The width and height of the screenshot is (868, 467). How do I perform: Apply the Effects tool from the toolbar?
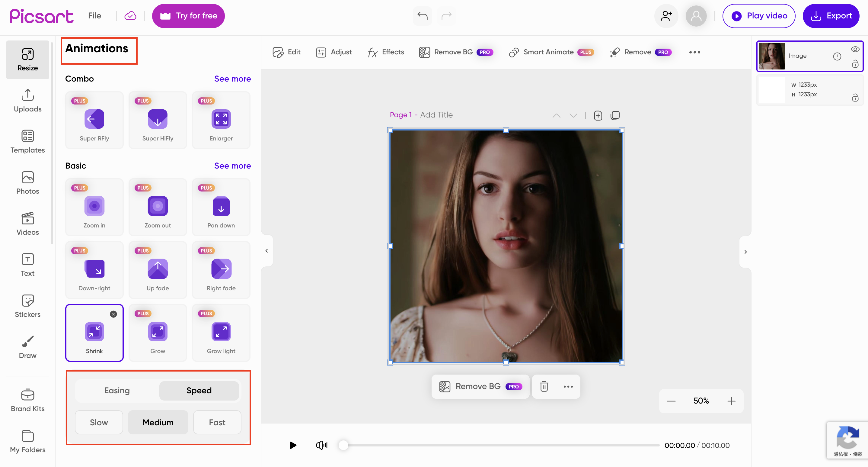coord(385,52)
